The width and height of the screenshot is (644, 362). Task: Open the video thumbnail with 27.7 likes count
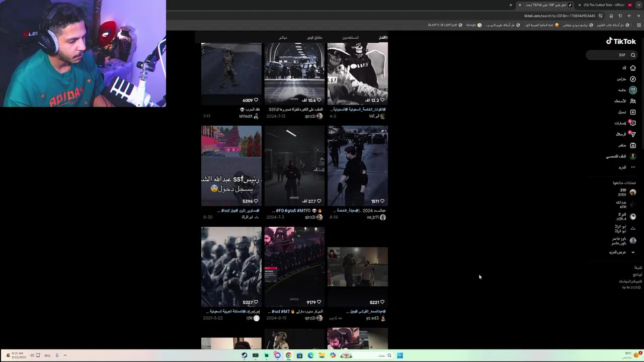294,165
